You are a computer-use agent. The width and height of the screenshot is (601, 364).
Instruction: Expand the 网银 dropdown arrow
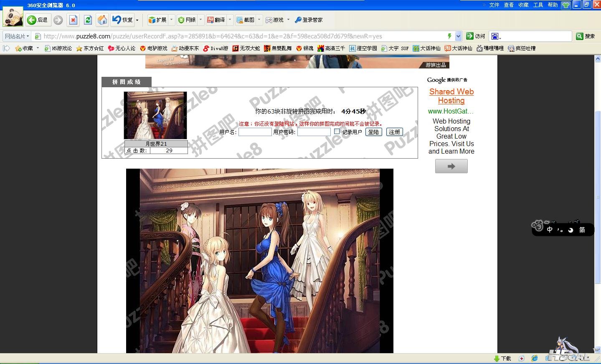point(201,20)
